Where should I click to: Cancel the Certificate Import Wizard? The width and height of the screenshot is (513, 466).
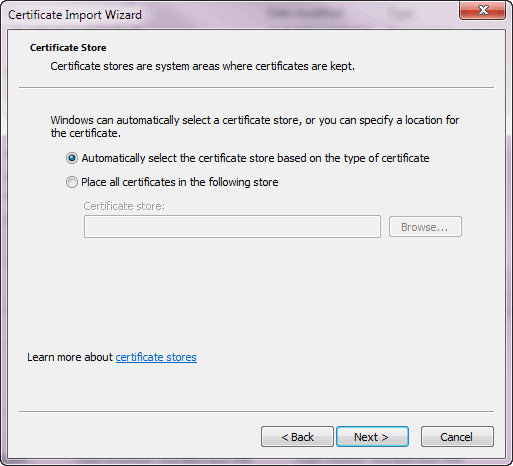(x=457, y=437)
